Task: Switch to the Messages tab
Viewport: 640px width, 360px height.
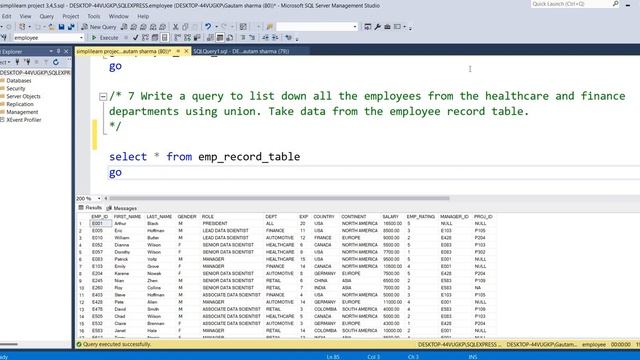Action: 122,208
